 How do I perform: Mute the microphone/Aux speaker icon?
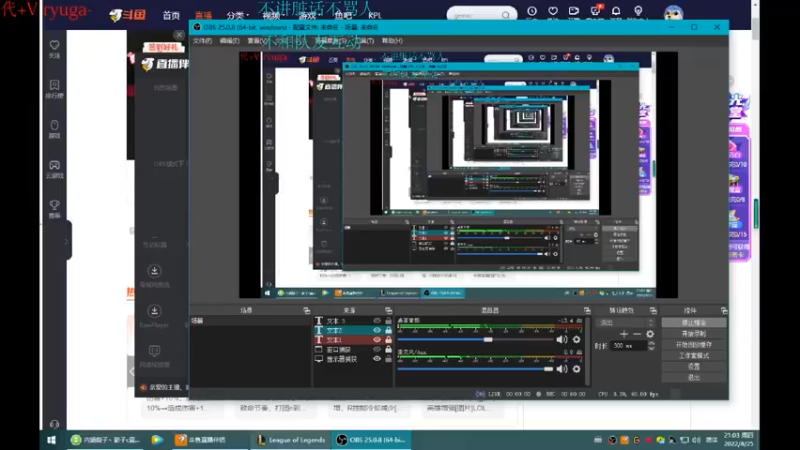[562, 369]
